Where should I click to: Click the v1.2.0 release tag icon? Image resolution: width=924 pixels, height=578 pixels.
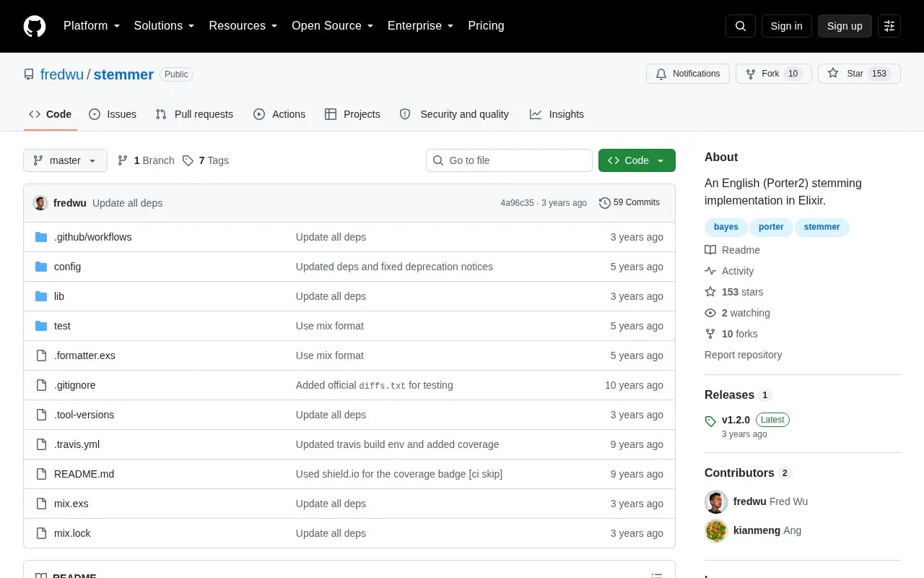(710, 420)
